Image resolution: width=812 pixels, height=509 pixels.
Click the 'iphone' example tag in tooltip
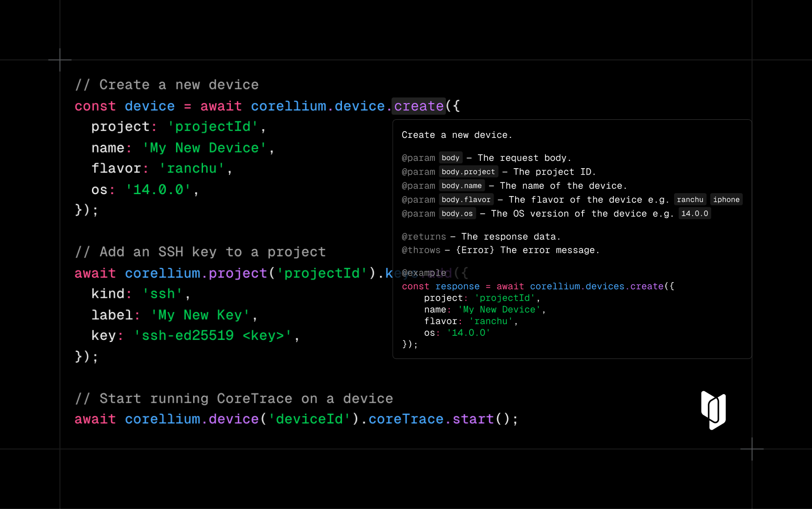click(x=726, y=199)
